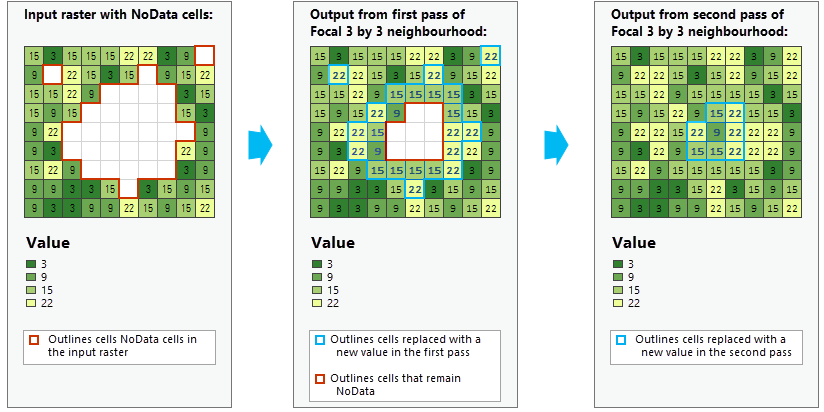Select the blue outline icon in the second pass legend
Screen dimensions: 824x412
pyautogui.click(x=621, y=340)
